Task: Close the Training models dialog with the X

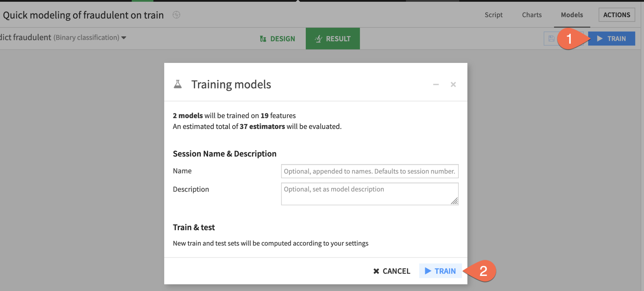Action: click(453, 85)
